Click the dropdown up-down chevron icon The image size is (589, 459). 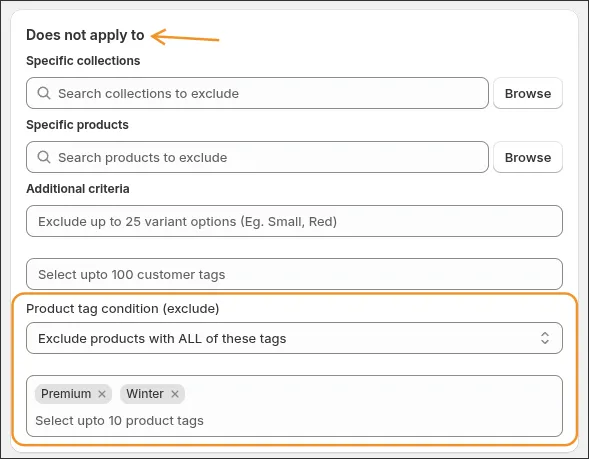[x=545, y=338]
